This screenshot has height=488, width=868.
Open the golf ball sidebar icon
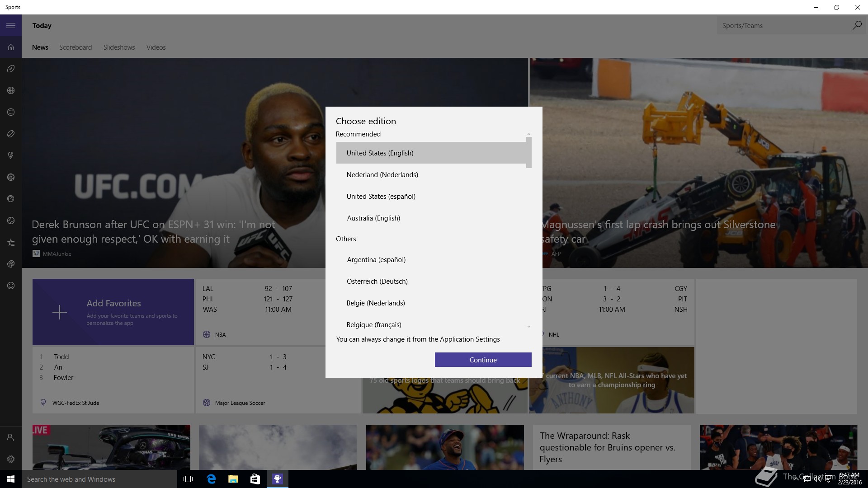[11, 155]
